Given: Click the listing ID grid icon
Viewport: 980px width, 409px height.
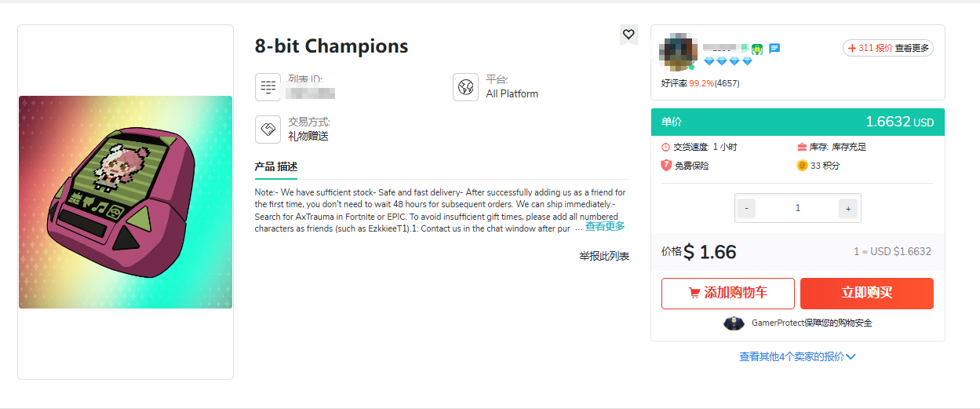Looking at the screenshot, I should (268, 86).
